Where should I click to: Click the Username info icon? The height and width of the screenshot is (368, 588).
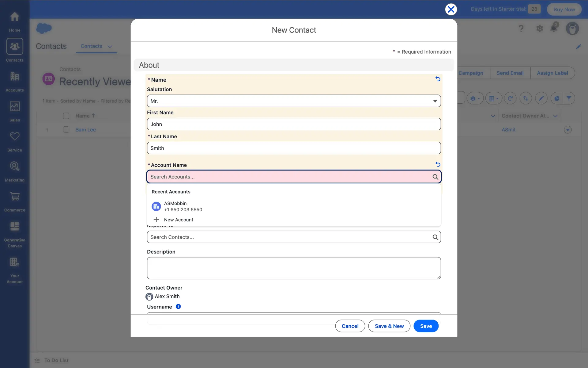[x=178, y=306]
